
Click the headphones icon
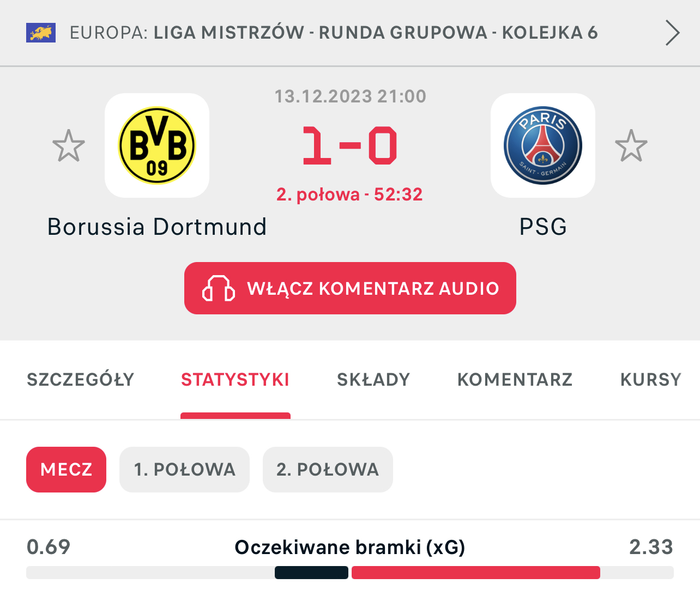point(218,288)
